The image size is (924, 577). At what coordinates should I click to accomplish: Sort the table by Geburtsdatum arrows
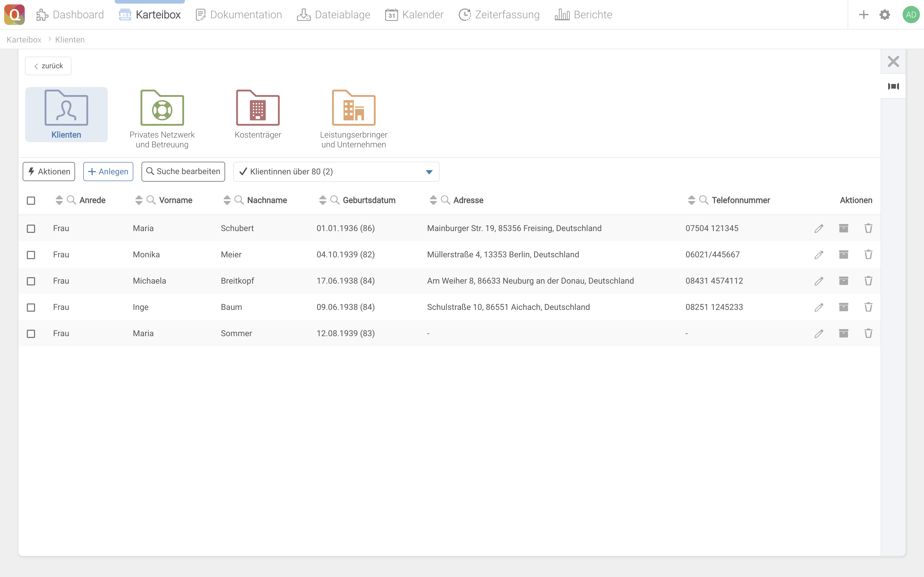[x=323, y=200]
